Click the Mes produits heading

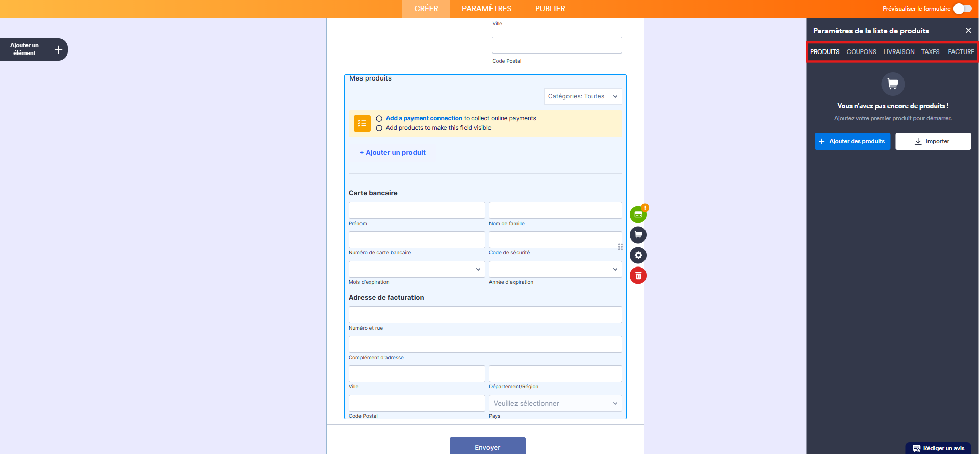click(x=370, y=78)
